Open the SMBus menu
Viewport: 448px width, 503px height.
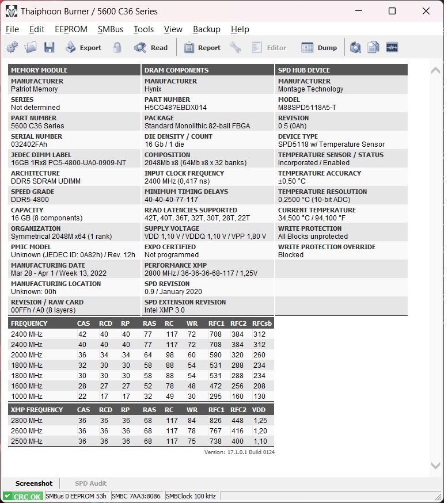point(111,29)
